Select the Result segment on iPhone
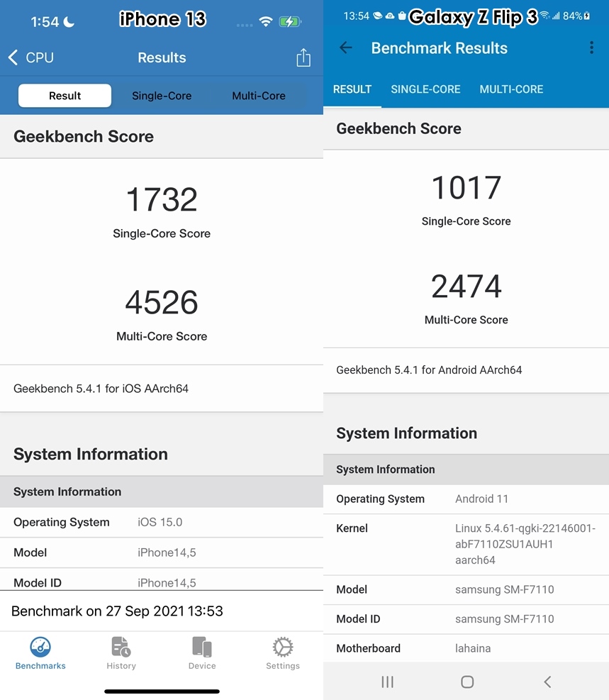This screenshot has width=609, height=700. [65, 96]
